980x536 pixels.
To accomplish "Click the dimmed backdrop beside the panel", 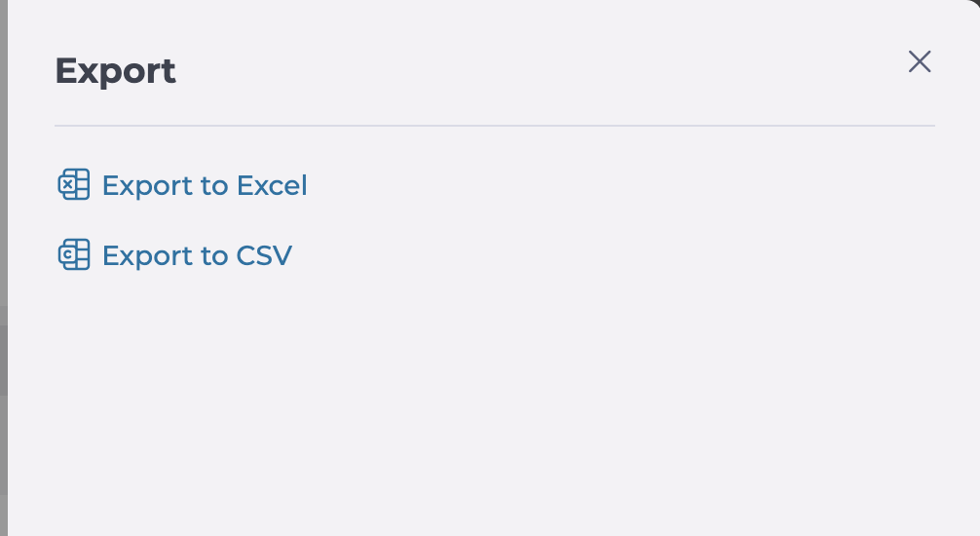I will click(3, 268).
